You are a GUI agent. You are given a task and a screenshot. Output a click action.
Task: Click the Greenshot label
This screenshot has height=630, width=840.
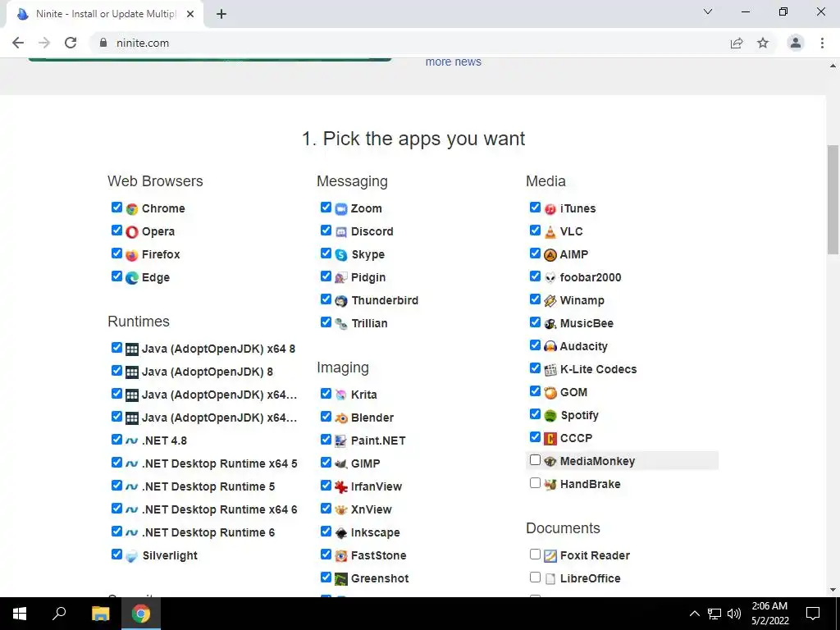click(x=380, y=579)
